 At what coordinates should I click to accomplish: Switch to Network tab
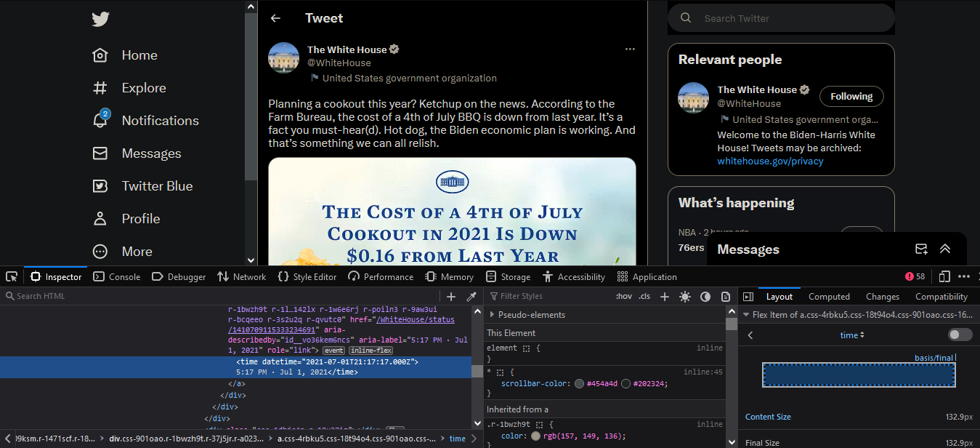242,276
